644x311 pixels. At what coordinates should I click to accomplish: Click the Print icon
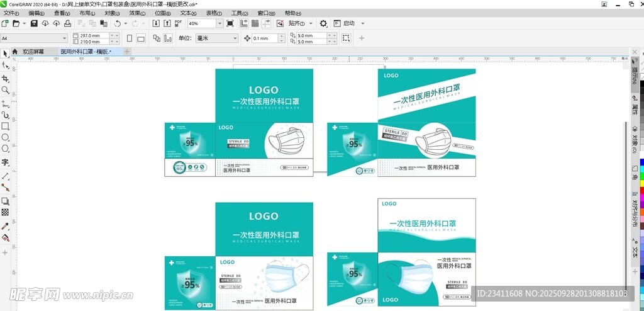pos(67,23)
